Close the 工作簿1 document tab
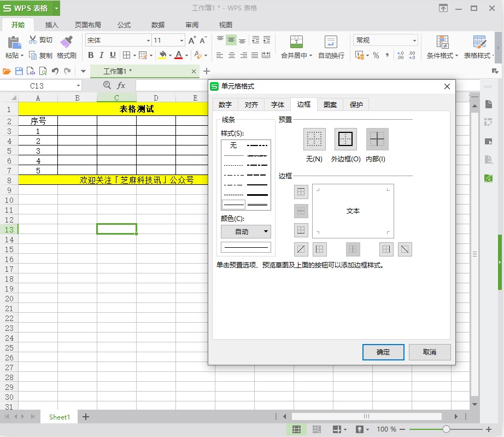 [x=194, y=72]
